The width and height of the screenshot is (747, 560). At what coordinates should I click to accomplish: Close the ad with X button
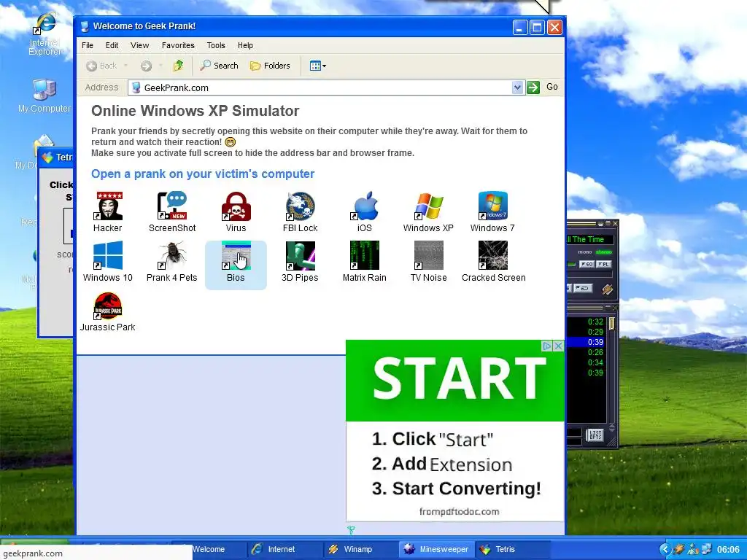coord(558,346)
